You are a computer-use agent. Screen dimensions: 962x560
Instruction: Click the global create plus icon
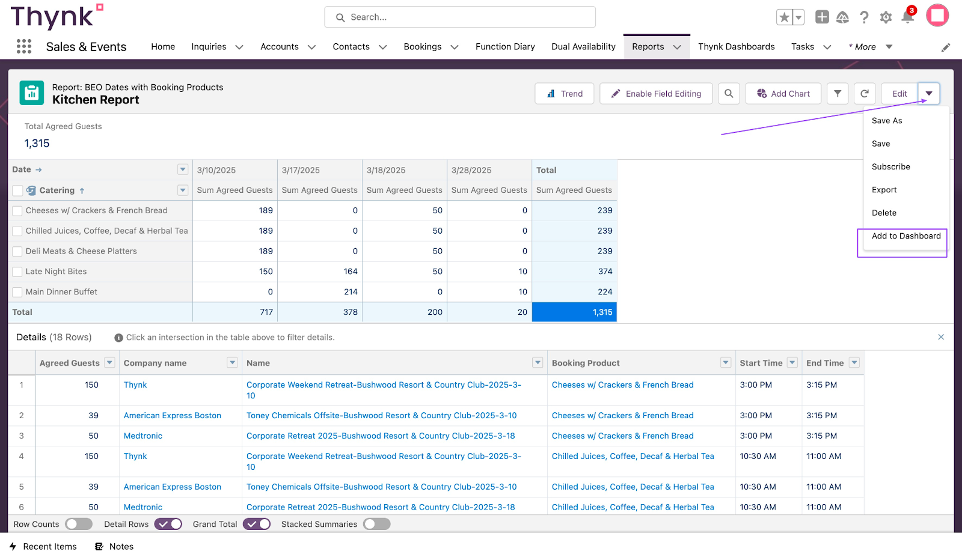pos(822,17)
